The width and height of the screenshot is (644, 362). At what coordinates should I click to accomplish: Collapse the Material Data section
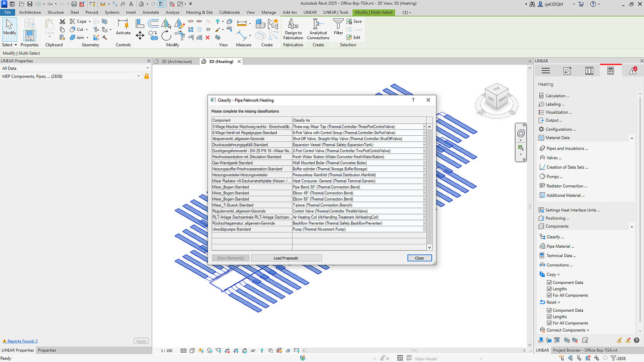[632, 138]
